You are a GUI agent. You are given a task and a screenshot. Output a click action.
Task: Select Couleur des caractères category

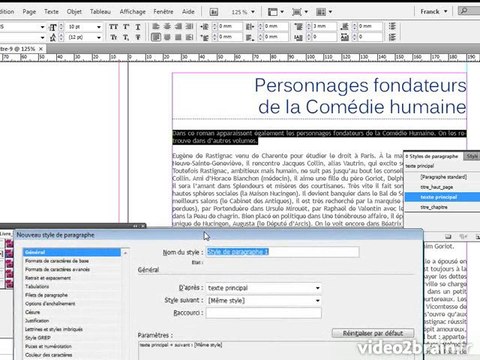click(x=49, y=355)
